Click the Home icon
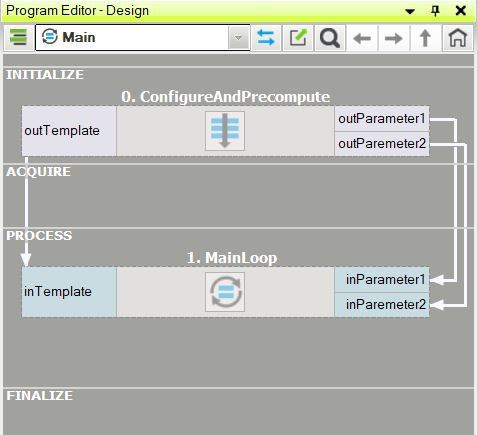 click(458, 38)
